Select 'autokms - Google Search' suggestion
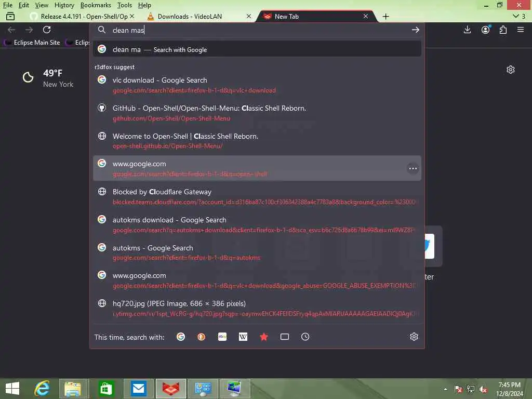This screenshot has height=399, width=532. click(257, 252)
